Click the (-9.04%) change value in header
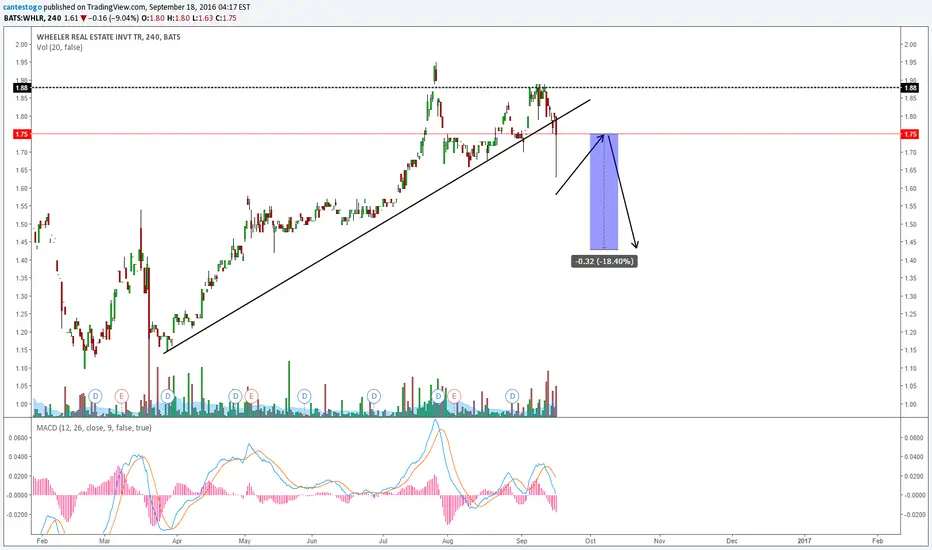The width and height of the screenshot is (932, 550). coord(125,18)
